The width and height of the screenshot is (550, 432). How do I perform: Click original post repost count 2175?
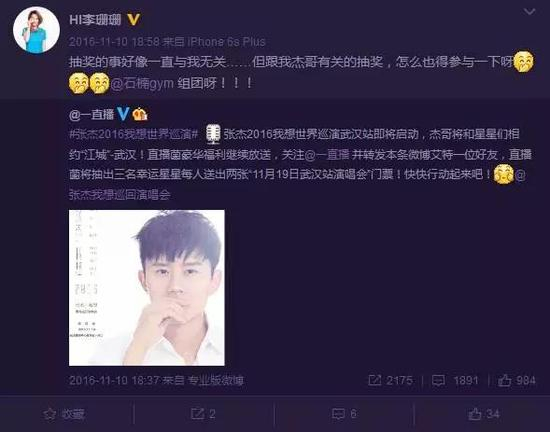[x=390, y=380]
